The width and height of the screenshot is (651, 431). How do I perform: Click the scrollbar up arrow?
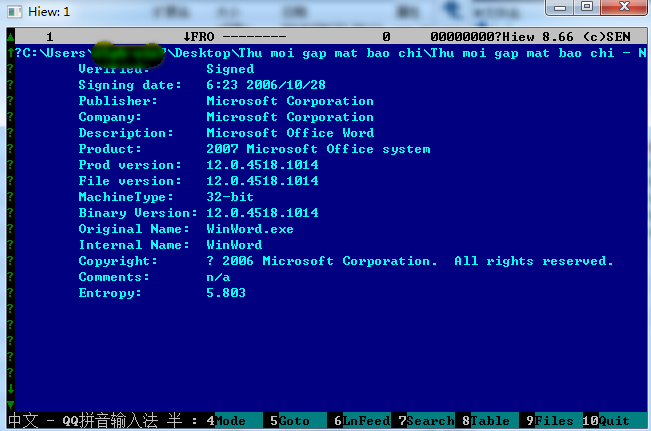coord(10,37)
